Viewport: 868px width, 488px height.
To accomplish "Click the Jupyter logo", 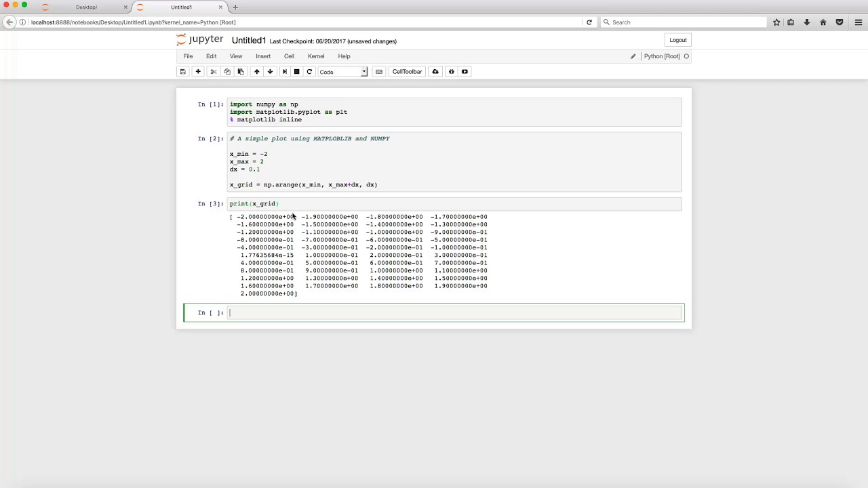I will tap(200, 40).
